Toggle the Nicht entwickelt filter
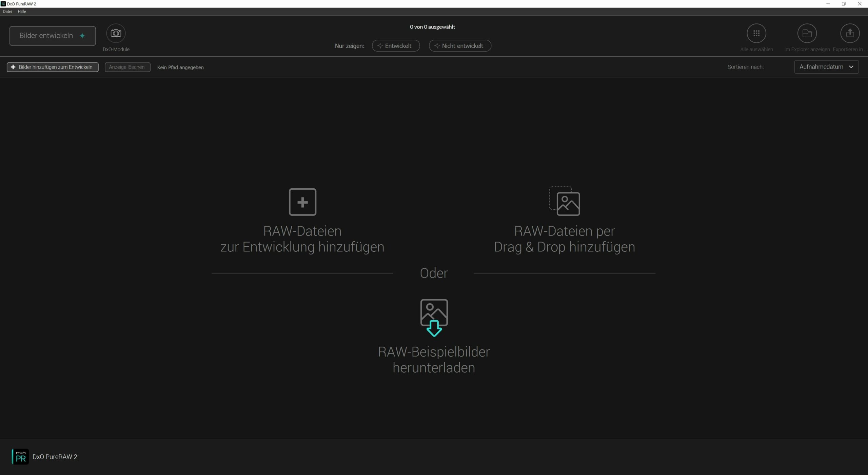The image size is (868, 475). pos(460,46)
